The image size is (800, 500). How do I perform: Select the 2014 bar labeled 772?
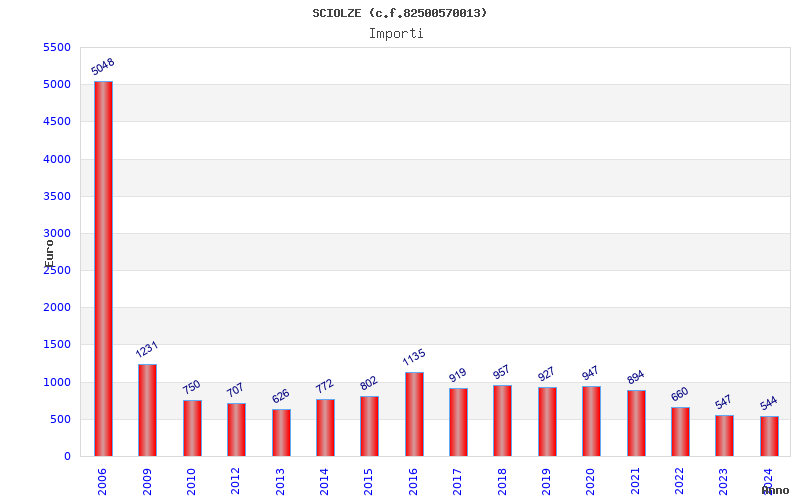pyautogui.click(x=325, y=428)
